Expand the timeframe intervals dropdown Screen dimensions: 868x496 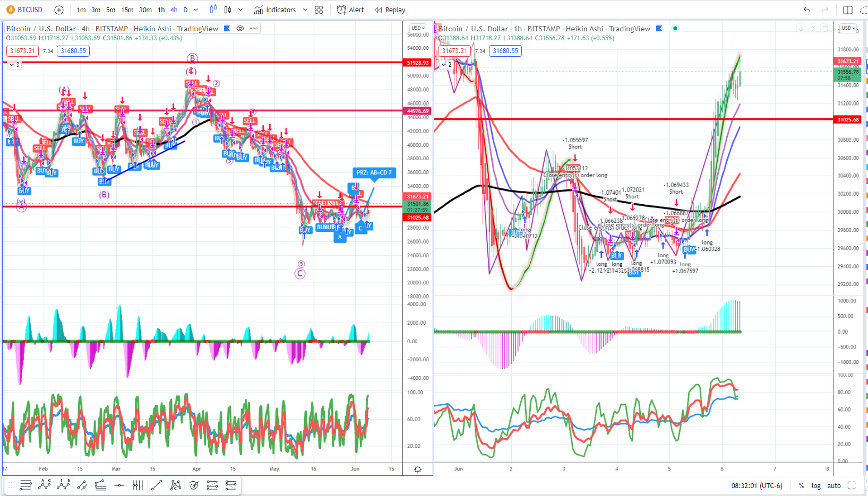coord(196,10)
